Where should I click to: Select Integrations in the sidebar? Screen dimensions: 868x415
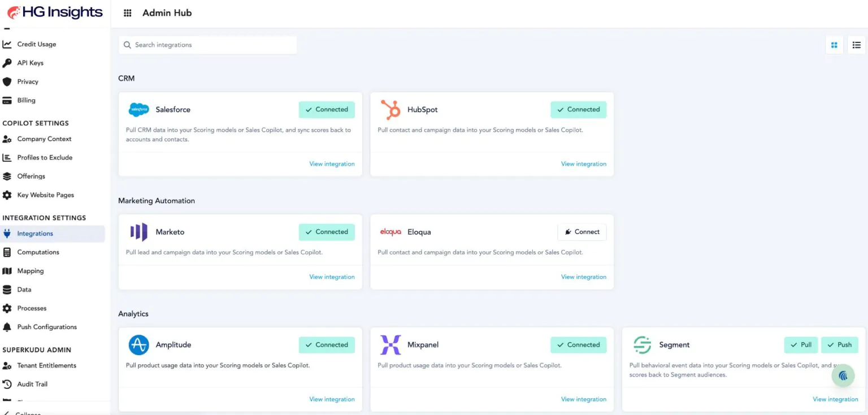pos(53,234)
